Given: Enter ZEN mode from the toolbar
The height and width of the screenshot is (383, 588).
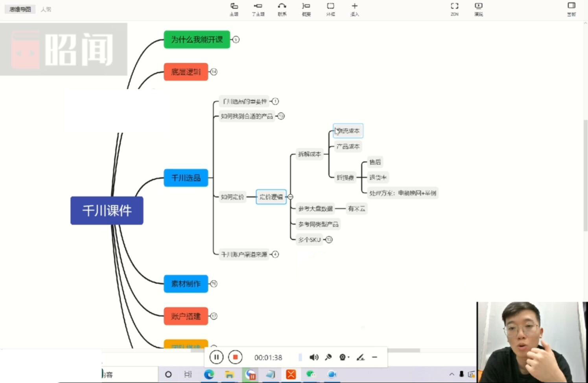Looking at the screenshot, I should (x=454, y=9).
